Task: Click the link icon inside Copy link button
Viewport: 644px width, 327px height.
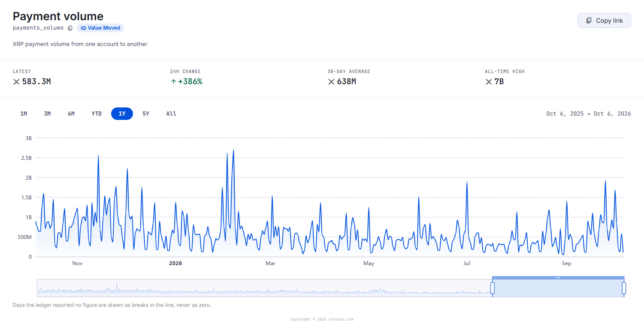Action: 589,21
